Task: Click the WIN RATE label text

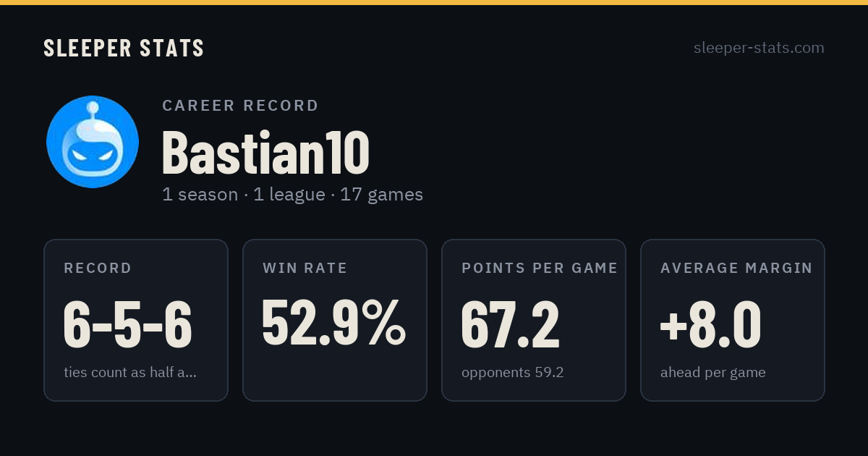Action: (x=305, y=268)
